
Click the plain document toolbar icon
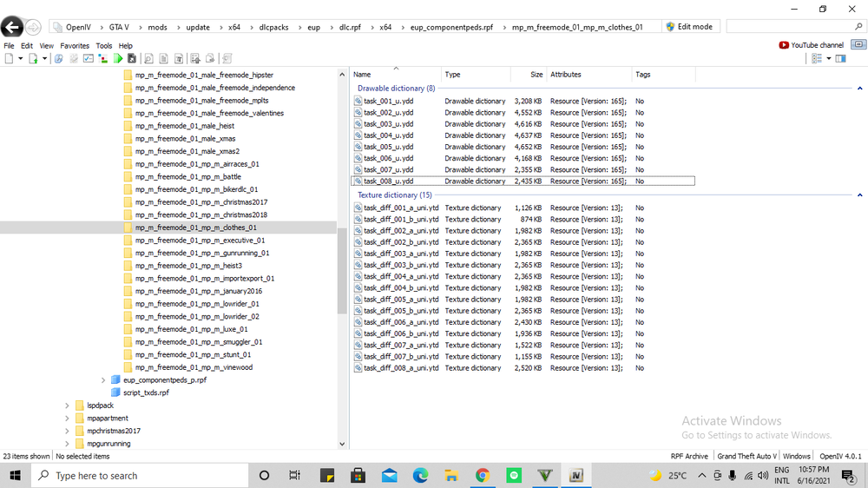(164, 59)
